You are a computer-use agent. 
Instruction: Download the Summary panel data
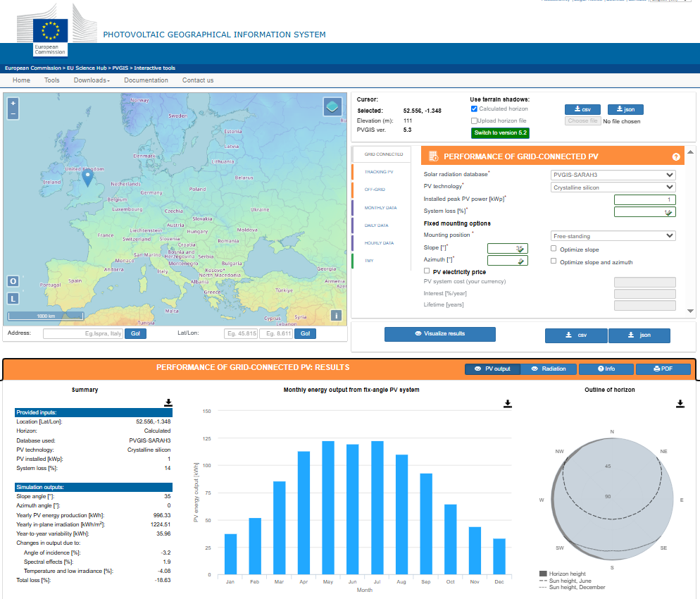pyautogui.click(x=168, y=402)
